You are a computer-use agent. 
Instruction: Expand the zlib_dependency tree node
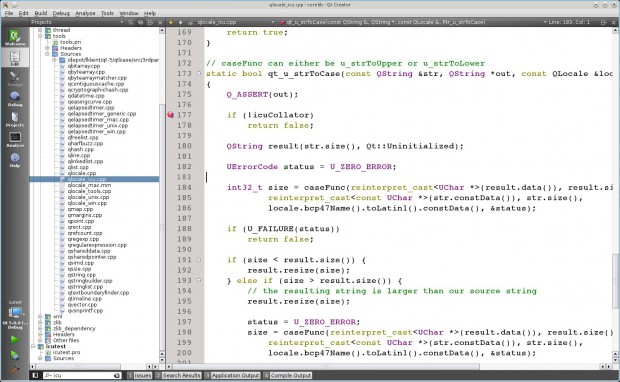point(40,328)
